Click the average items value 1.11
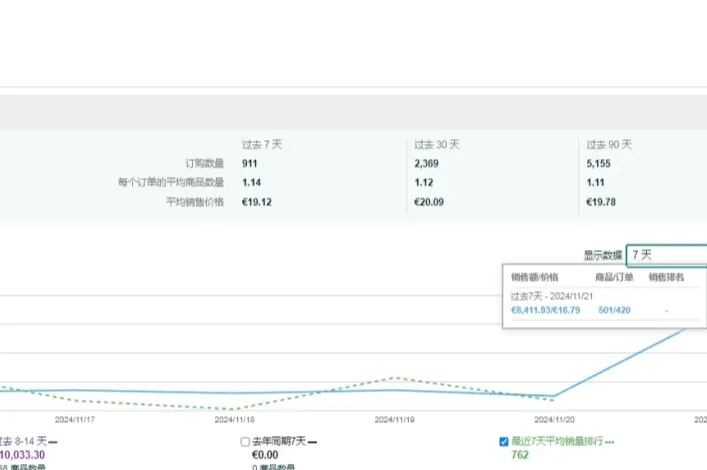Image resolution: width=707 pixels, height=470 pixels. pos(596,183)
